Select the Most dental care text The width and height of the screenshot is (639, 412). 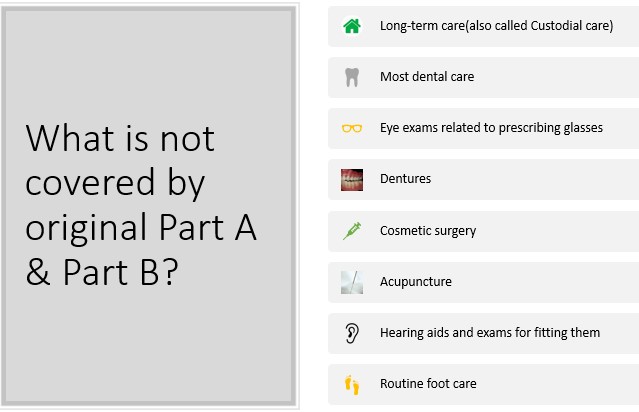427,77
